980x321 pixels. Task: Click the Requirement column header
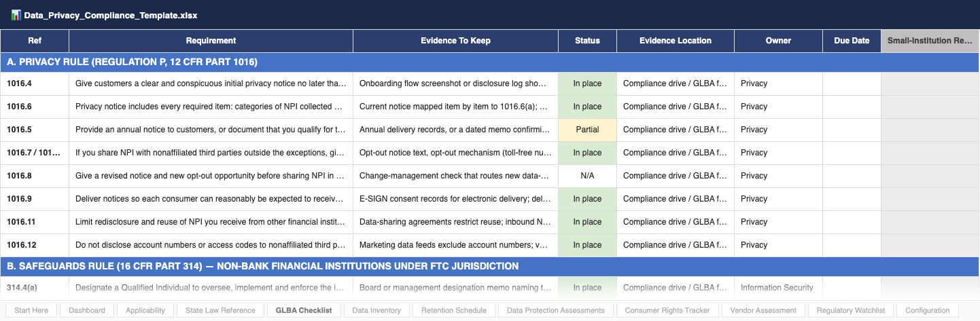[x=211, y=41]
